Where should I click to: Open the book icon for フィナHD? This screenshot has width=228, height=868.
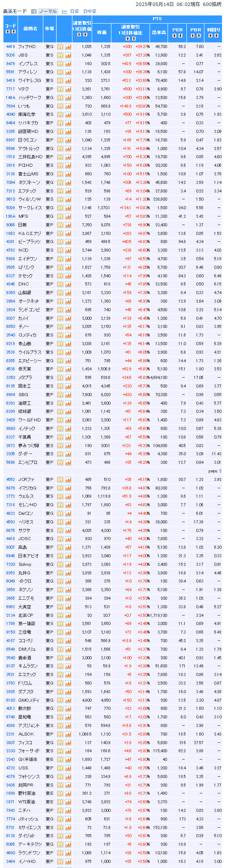60,46
